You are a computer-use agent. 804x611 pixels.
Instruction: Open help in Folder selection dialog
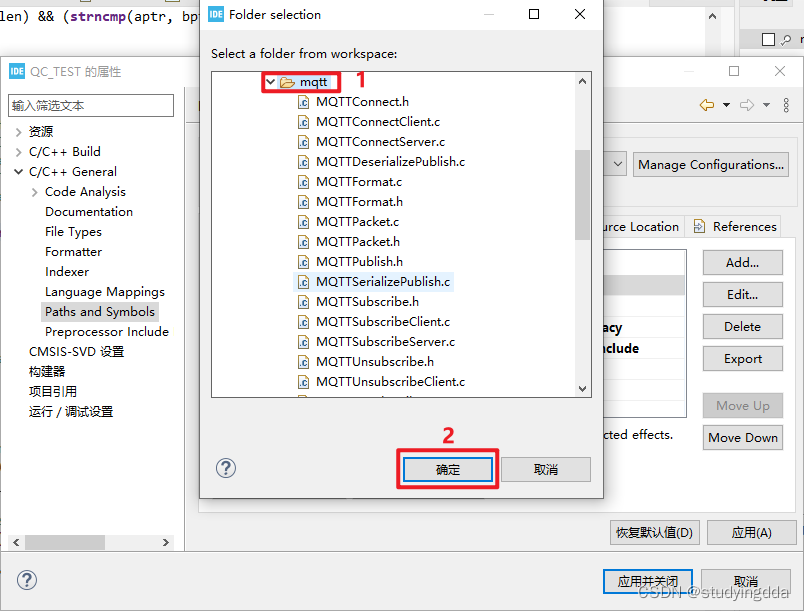tap(226, 468)
